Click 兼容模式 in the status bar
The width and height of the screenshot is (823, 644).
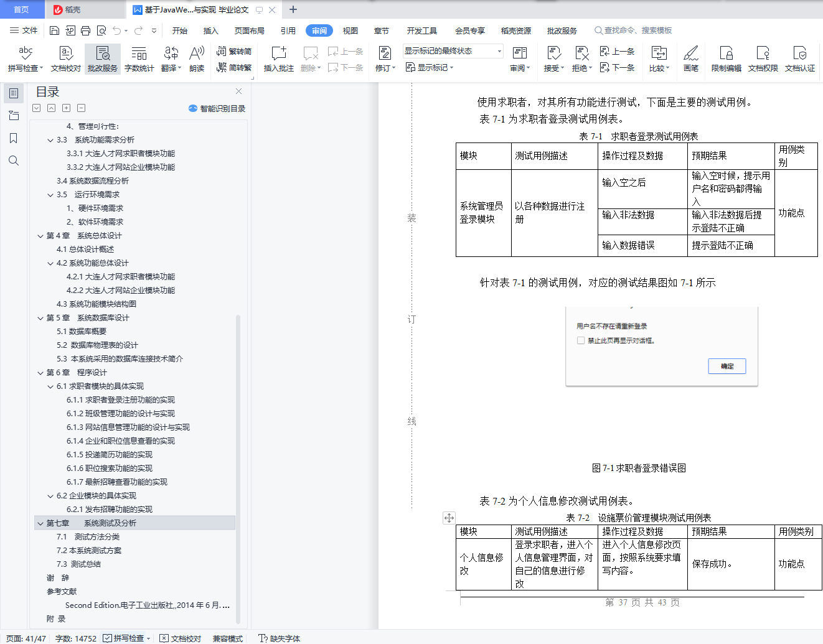point(228,638)
